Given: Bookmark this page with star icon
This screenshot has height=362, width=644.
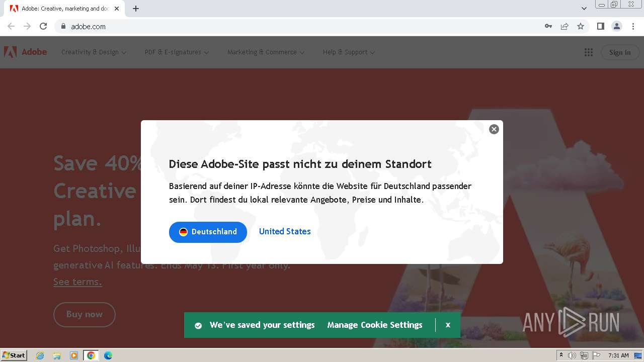Looking at the screenshot, I should 581,26.
